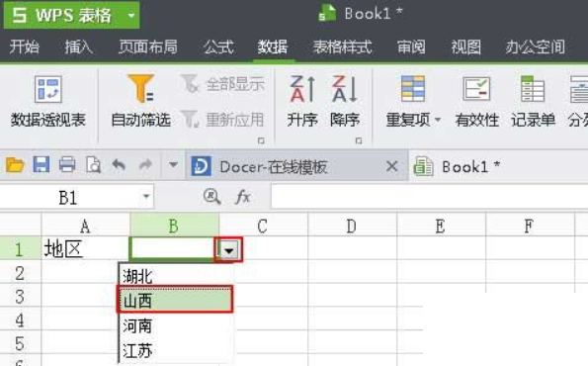Choose 山西 from the dropdown list
Screen dimensions: 588x366
pos(176,300)
